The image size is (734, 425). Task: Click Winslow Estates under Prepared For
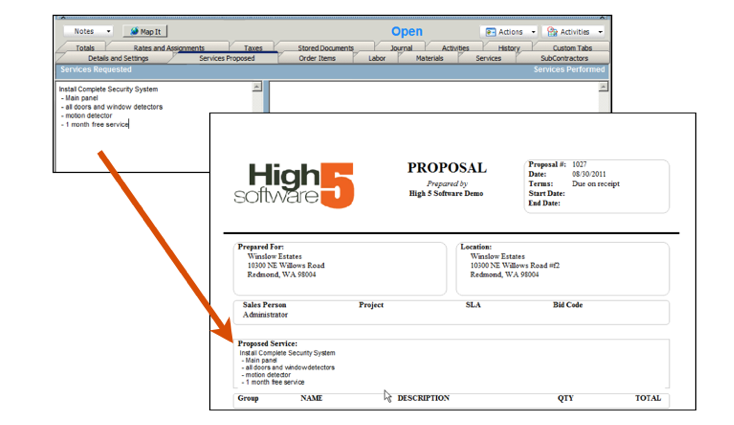tap(274, 256)
